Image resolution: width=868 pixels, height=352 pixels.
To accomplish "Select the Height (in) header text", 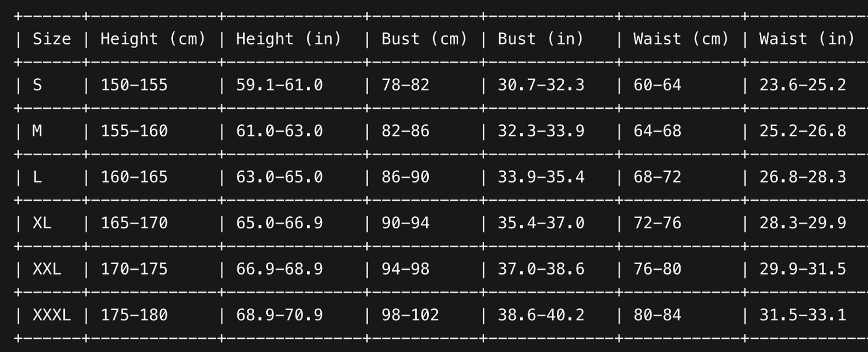I will [289, 39].
